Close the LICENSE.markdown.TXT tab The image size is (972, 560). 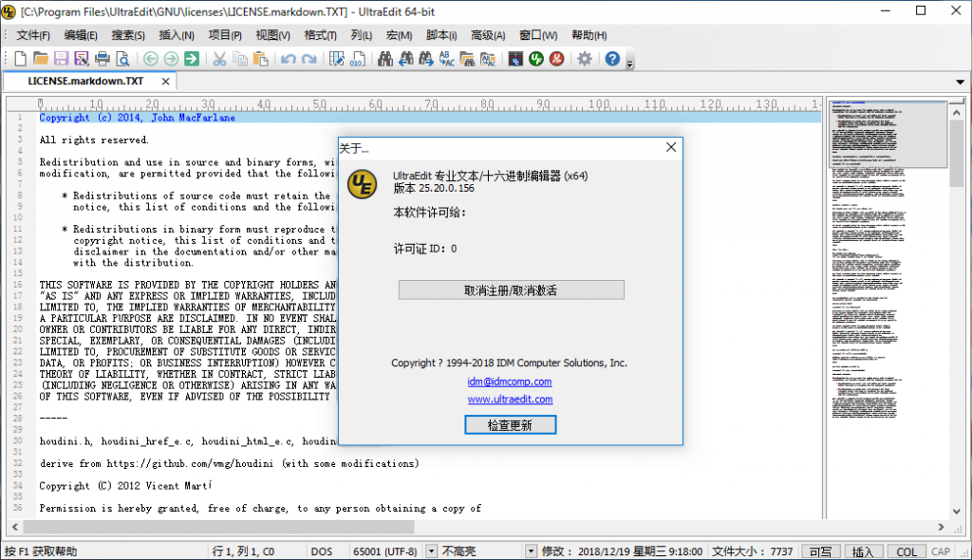165,82
